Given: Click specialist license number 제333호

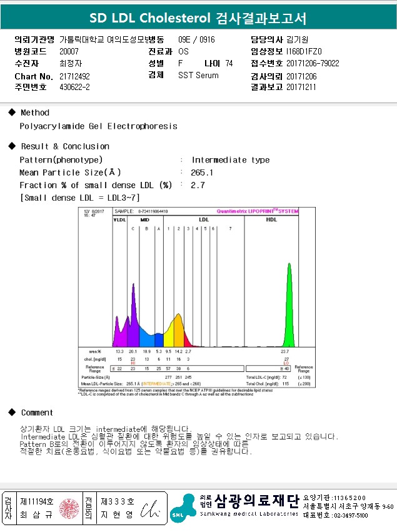Looking at the screenshot, I should (118, 501).
